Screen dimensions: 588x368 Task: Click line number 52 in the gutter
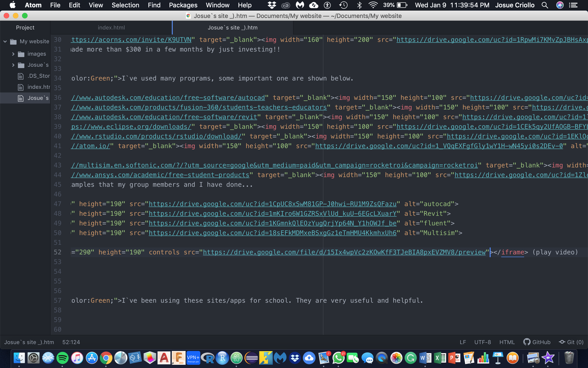(x=58, y=252)
